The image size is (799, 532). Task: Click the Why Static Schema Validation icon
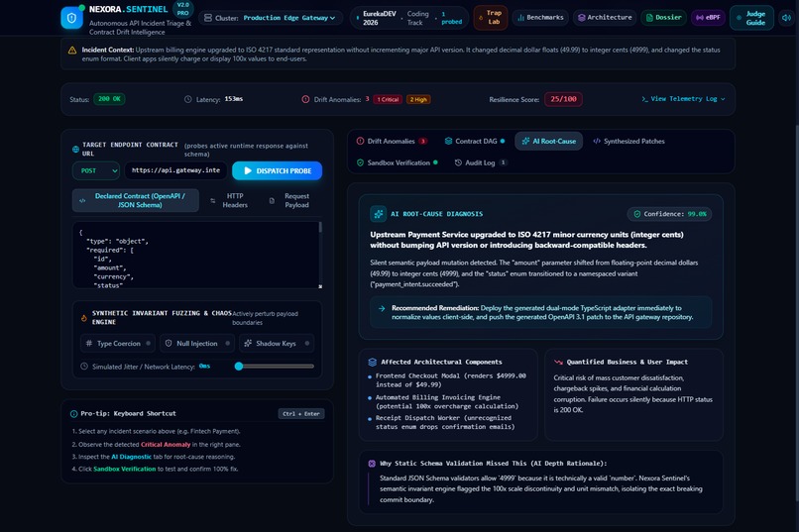(372, 464)
